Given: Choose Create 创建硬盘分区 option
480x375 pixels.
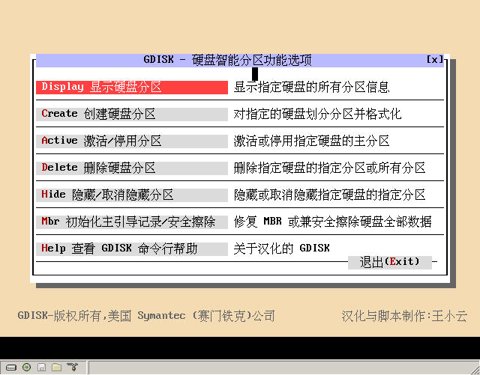Looking at the screenshot, I should point(132,114).
